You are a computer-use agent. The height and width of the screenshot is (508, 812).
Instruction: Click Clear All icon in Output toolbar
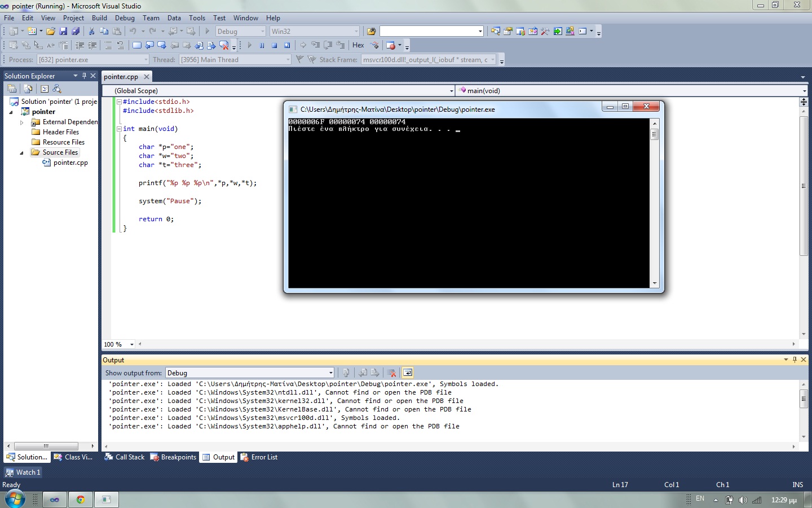tap(391, 373)
